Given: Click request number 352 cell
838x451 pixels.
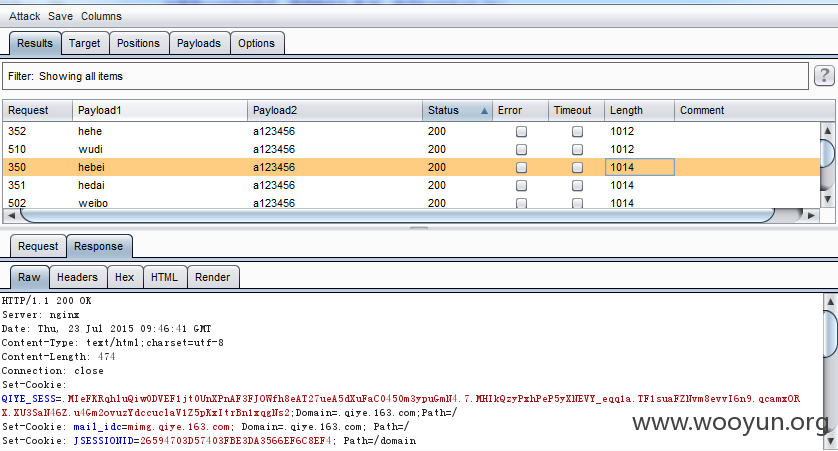Looking at the screenshot, I should coord(37,131).
